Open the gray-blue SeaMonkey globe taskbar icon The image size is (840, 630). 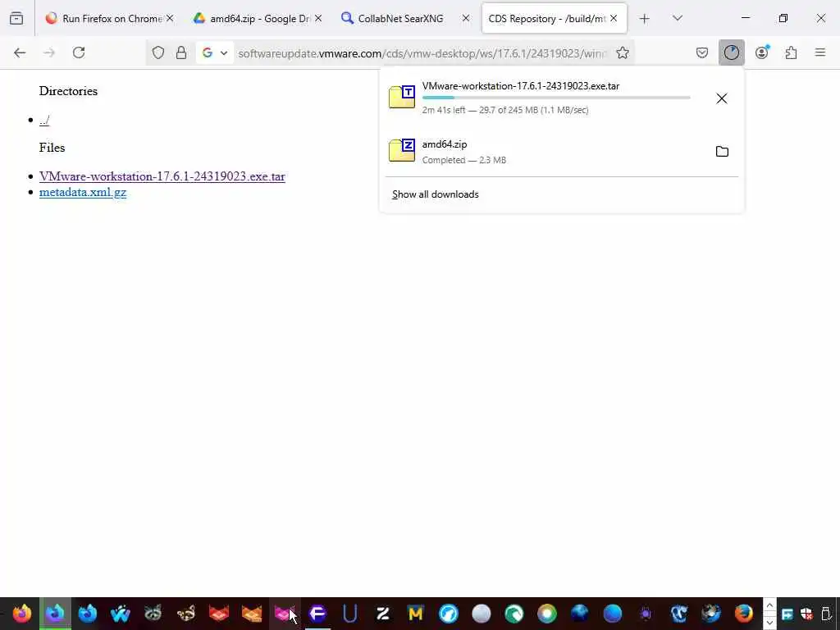(711, 614)
